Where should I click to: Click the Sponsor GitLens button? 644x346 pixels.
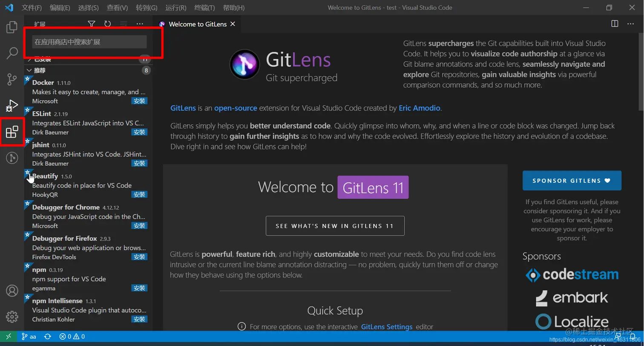[x=572, y=180]
